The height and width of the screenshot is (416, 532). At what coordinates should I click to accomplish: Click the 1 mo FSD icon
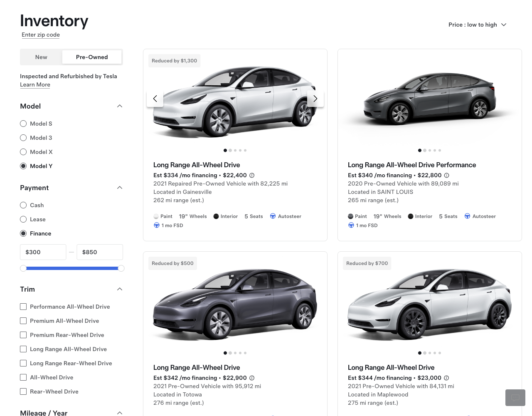click(x=157, y=225)
